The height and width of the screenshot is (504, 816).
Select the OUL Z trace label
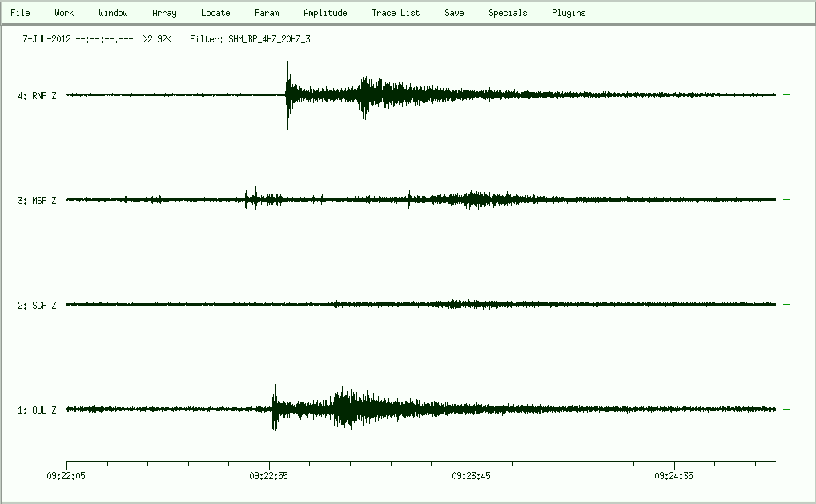point(38,410)
